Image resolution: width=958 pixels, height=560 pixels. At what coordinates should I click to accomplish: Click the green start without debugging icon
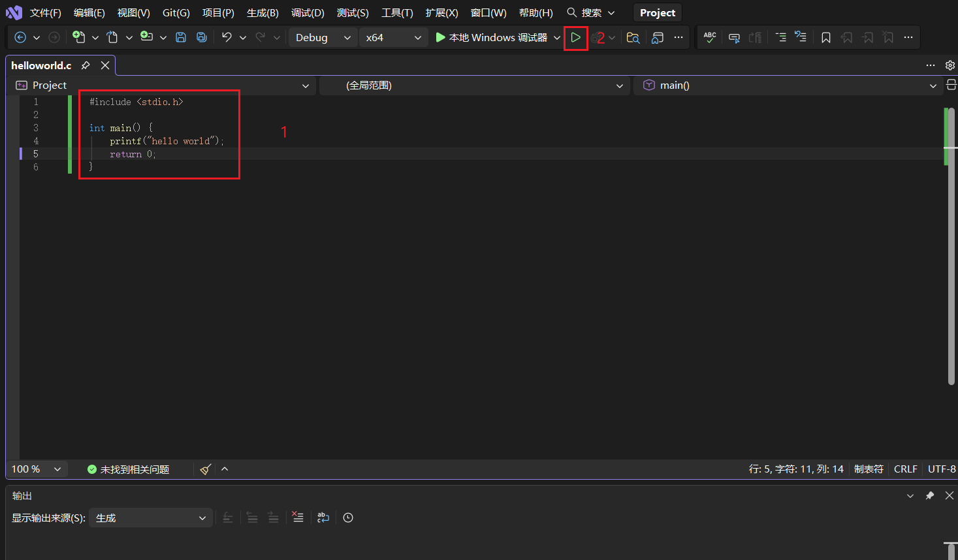click(x=575, y=38)
